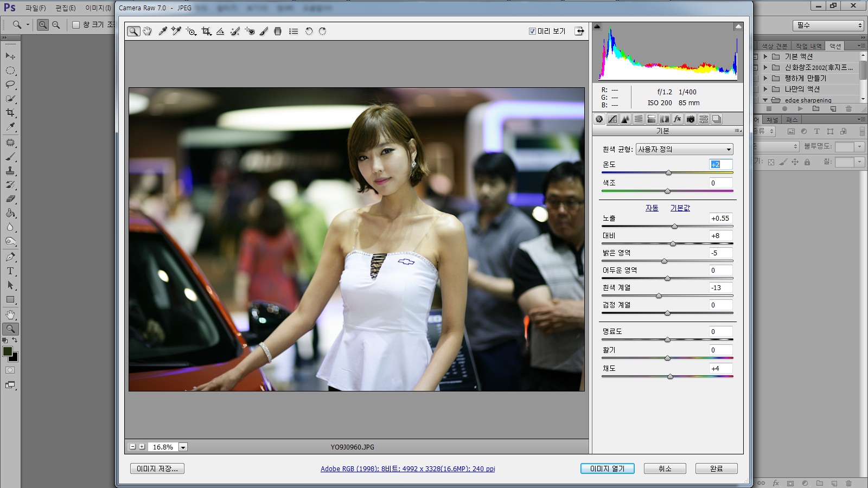Screen dimensions: 868x488
Task: Toggle full screen mode in Camera Raw
Action: point(579,31)
